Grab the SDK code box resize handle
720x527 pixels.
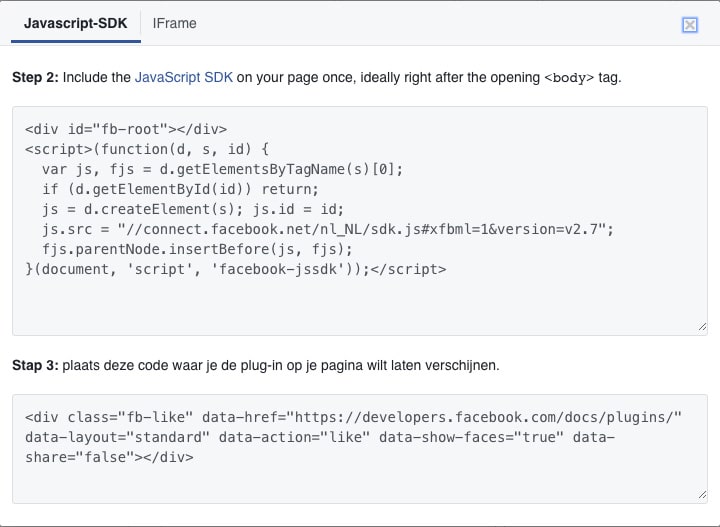click(702, 327)
